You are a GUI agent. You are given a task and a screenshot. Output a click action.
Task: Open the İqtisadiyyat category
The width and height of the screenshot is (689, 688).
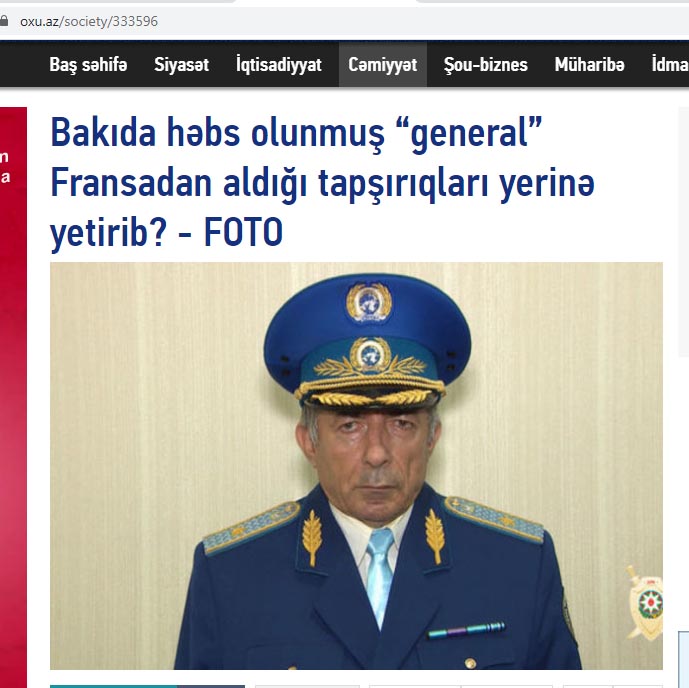pos(279,65)
